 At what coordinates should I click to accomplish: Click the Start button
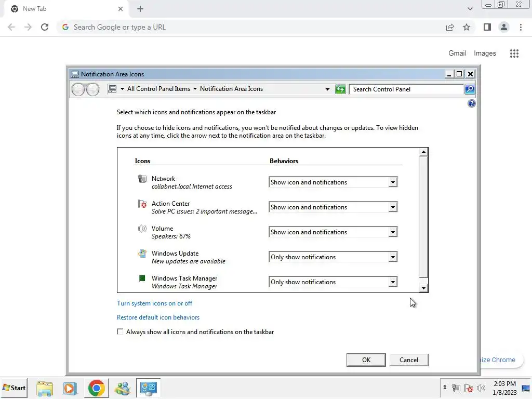point(14,388)
